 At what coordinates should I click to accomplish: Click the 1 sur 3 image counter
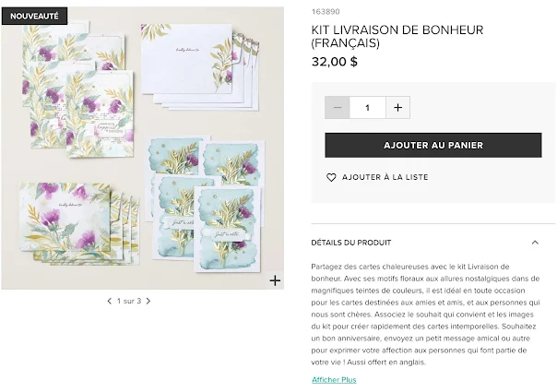[x=129, y=301]
